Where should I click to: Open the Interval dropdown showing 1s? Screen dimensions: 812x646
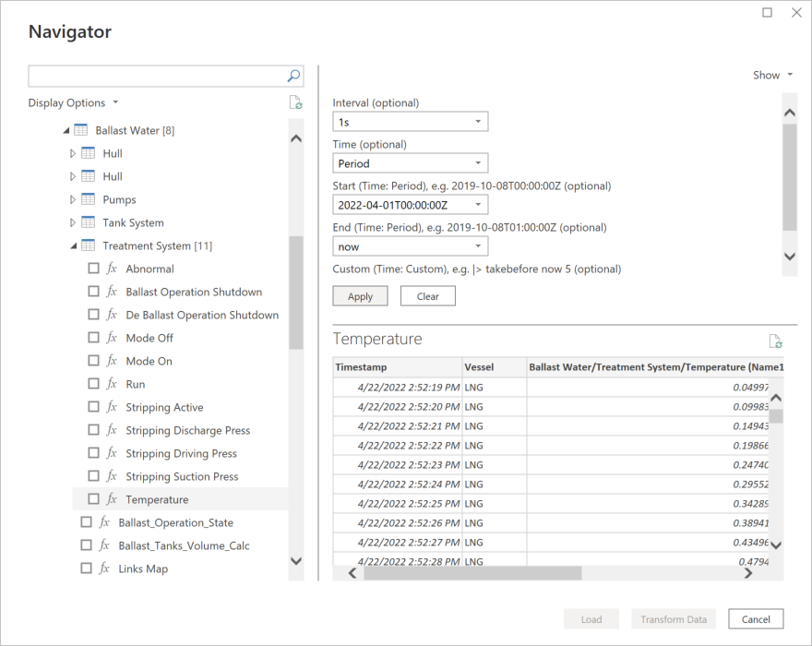pos(410,122)
